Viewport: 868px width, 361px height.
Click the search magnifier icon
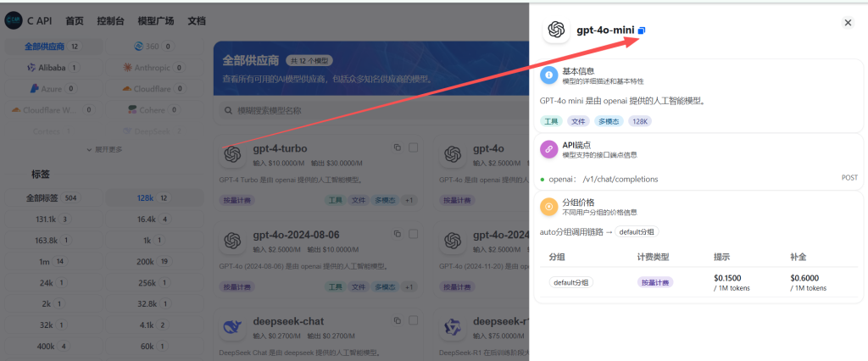pyautogui.click(x=227, y=111)
